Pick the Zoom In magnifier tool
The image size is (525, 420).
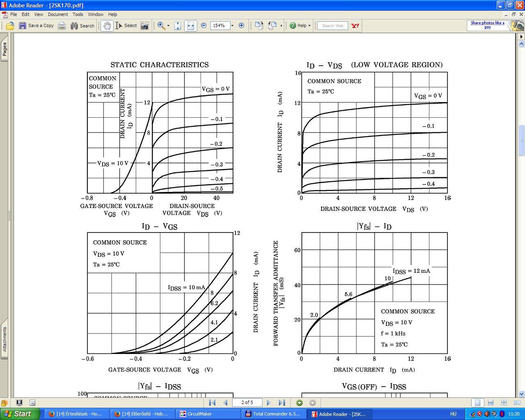click(x=161, y=26)
